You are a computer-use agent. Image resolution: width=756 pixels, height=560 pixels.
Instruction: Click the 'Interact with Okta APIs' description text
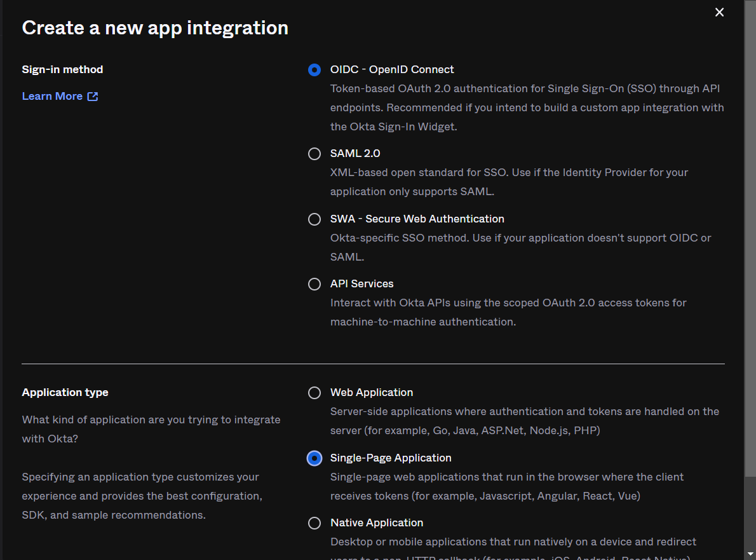(x=508, y=312)
